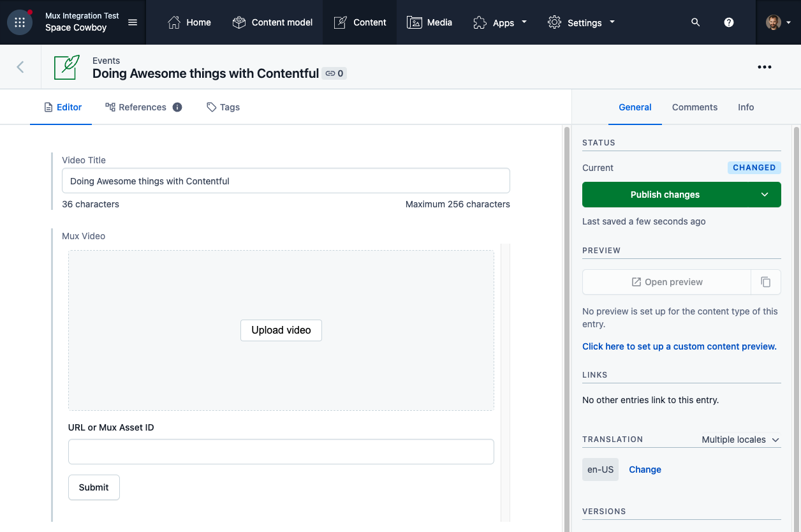
Task: Click the set up custom content preview link
Action: click(679, 346)
